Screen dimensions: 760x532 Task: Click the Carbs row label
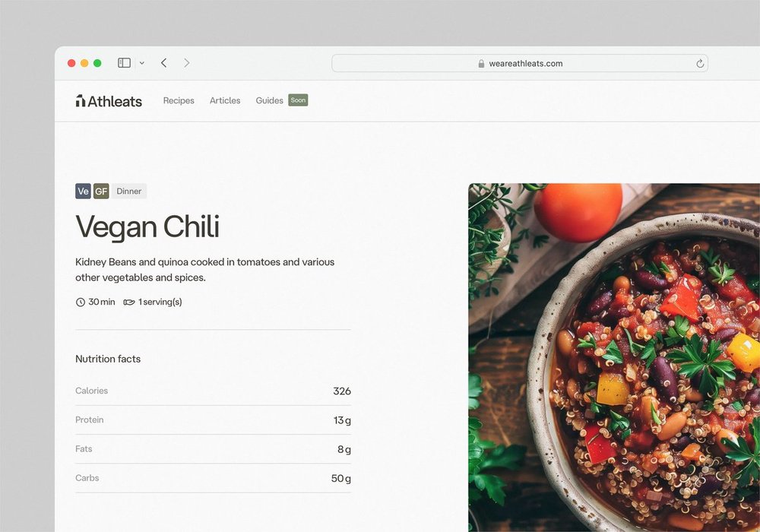click(87, 478)
